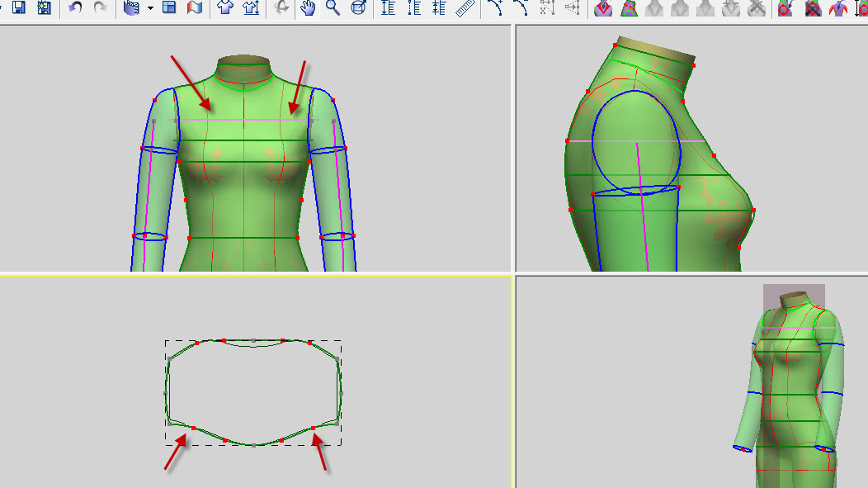Click the torso icon with black X mark
Viewport: 868px width, 488px height.
[813, 8]
